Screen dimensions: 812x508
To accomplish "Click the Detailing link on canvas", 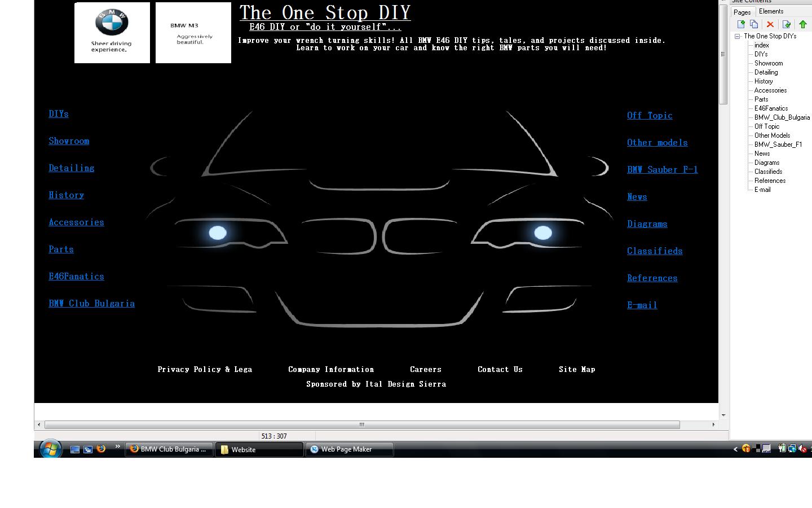I will tap(72, 168).
